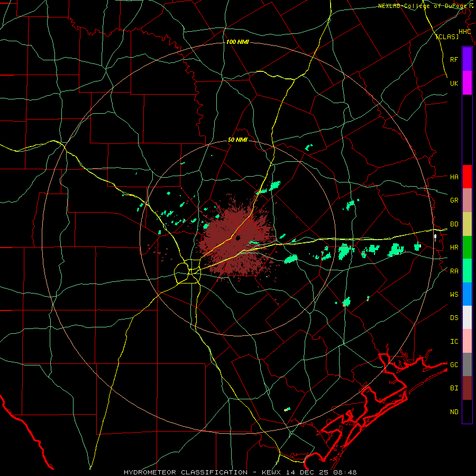Click the white DS legend swatch
The image size is (476, 476).
click(467, 317)
